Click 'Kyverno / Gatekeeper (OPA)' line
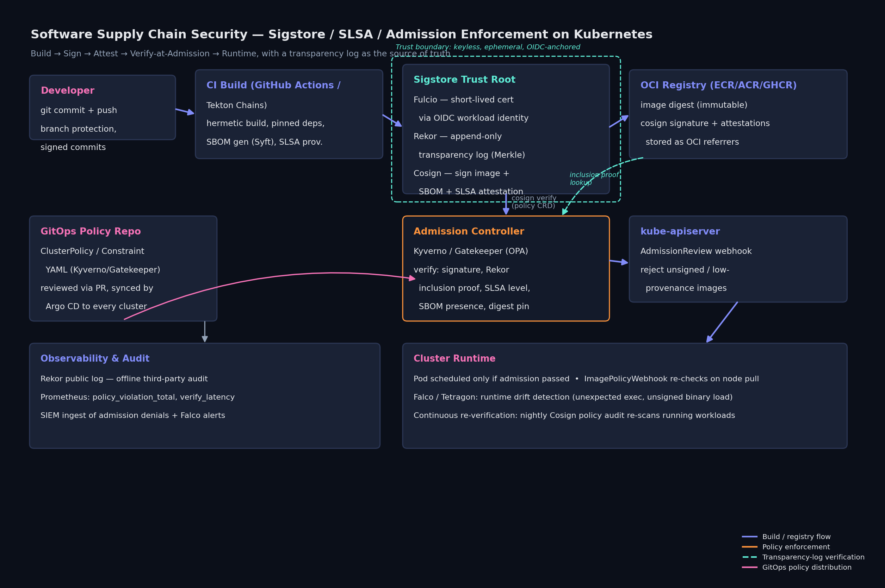The width and height of the screenshot is (885, 588). 471,251
